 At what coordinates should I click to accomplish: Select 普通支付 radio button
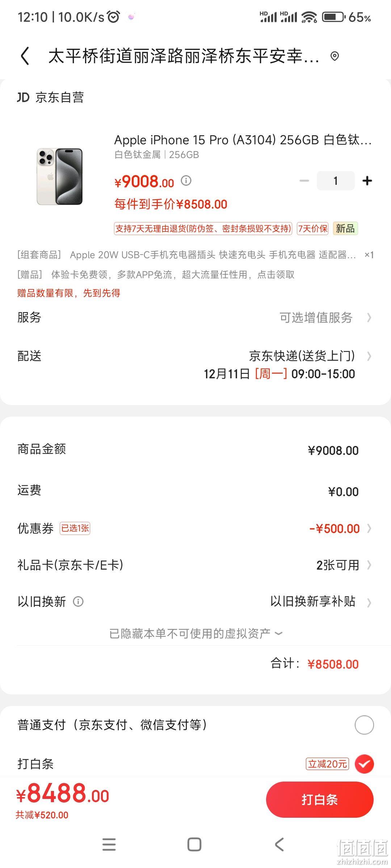[364, 725]
